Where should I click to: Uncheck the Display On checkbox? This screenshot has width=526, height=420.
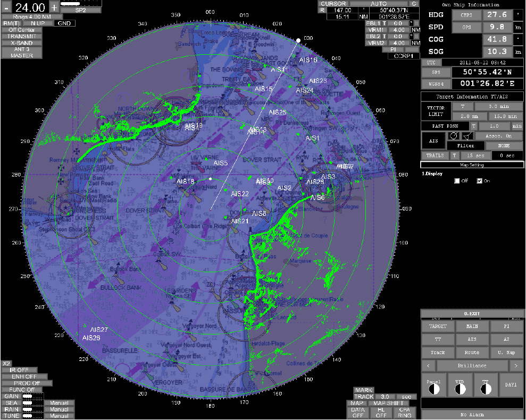[480, 181]
